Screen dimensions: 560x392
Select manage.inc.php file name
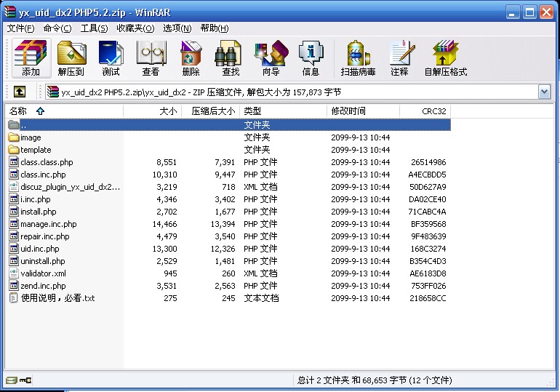(49, 224)
